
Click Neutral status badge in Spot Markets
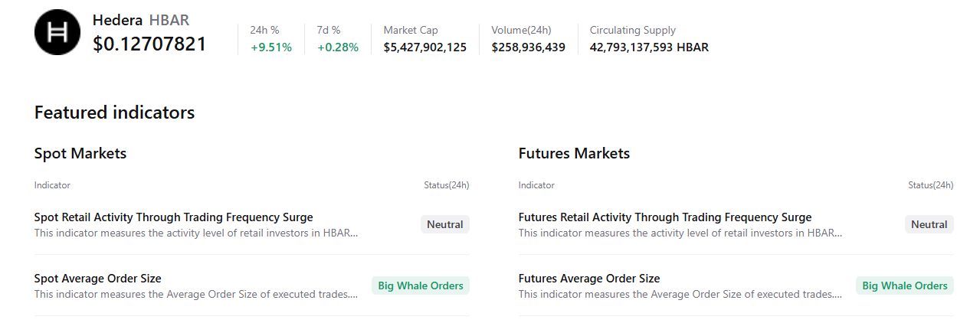pos(444,225)
